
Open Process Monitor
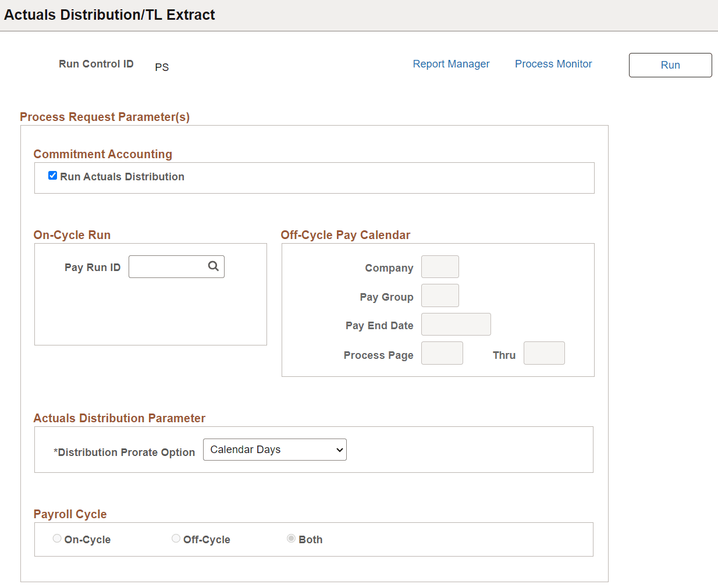553,64
